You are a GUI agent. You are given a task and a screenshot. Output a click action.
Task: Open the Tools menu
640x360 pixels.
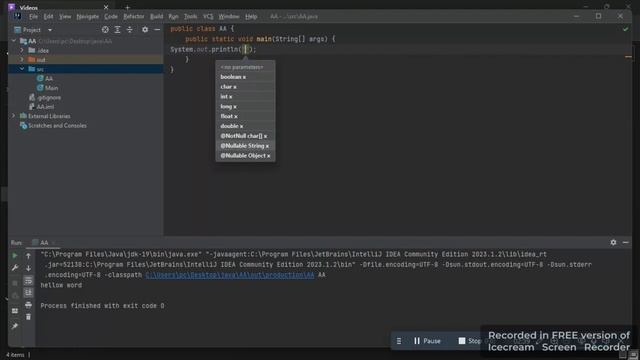tap(190, 17)
